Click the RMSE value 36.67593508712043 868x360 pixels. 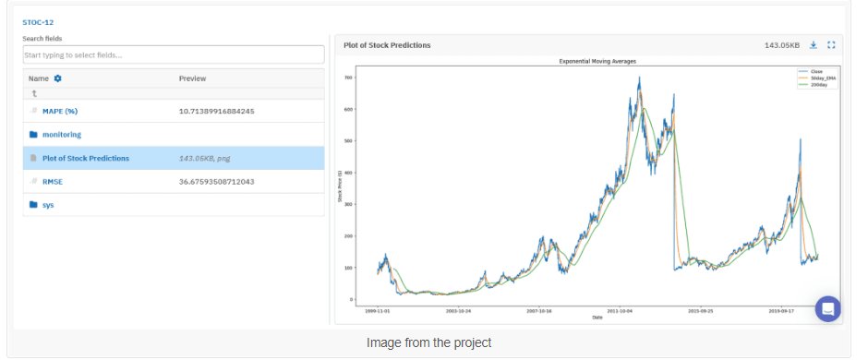click(216, 181)
